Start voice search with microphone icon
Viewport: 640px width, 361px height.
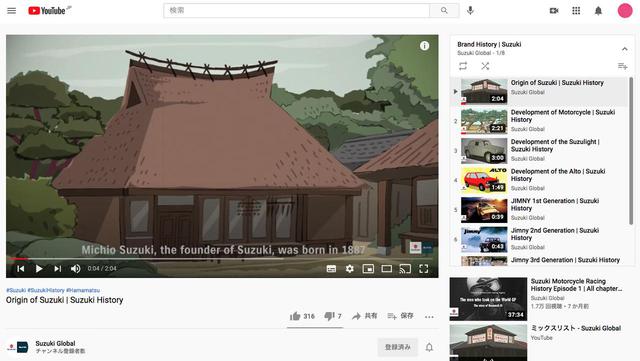tap(470, 11)
